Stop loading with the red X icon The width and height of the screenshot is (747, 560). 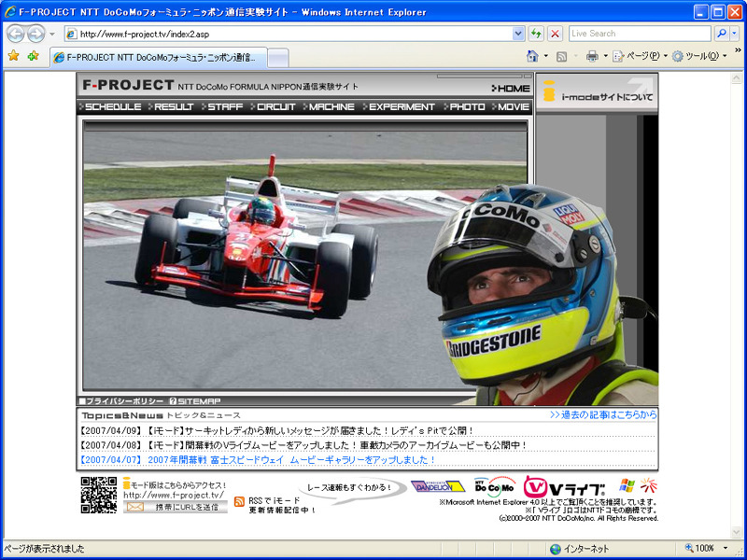555,34
